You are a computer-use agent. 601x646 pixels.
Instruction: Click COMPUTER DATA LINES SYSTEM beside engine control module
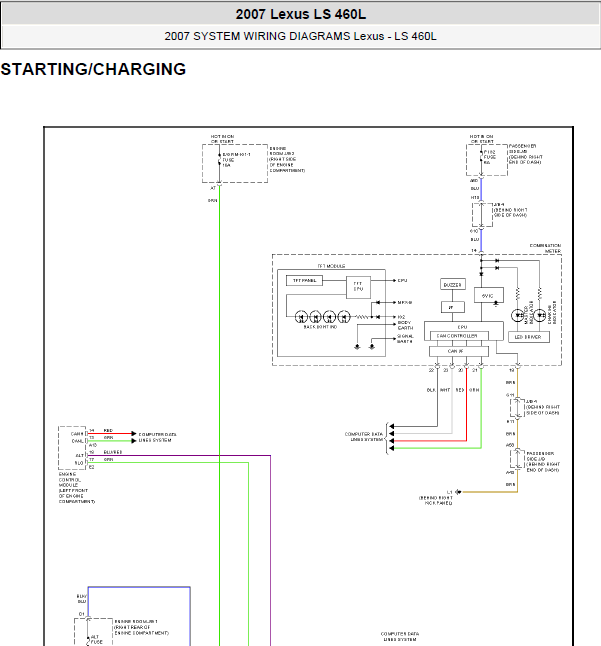pos(157,438)
